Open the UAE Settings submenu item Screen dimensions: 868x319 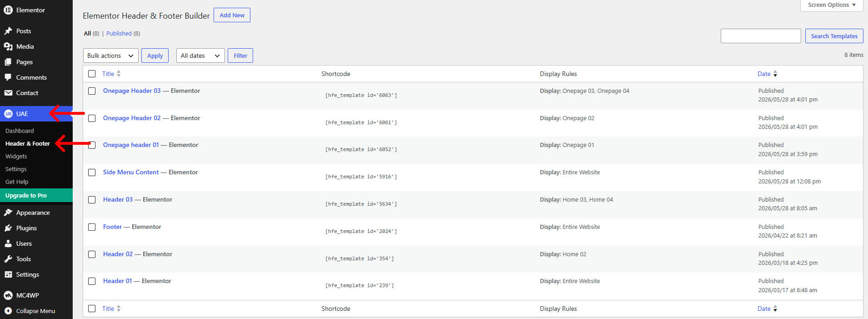pyautogui.click(x=16, y=169)
